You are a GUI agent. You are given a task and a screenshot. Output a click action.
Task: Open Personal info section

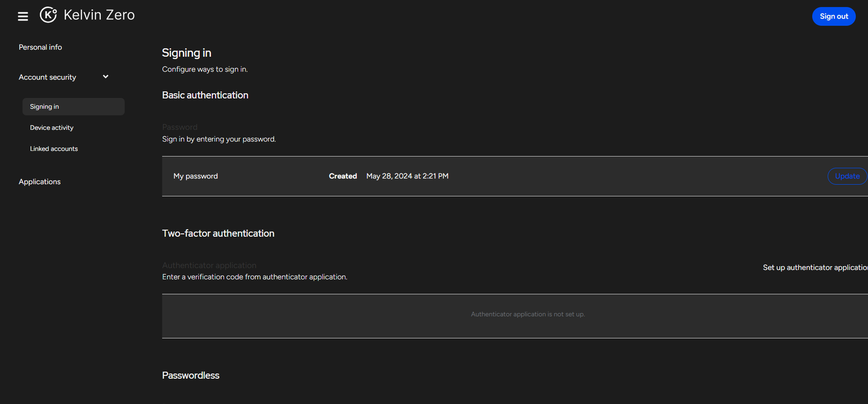[40, 47]
